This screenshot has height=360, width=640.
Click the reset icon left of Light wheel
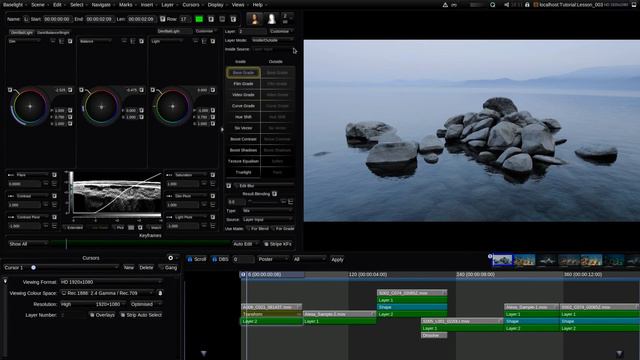pyautogui.click(x=153, y=90)
